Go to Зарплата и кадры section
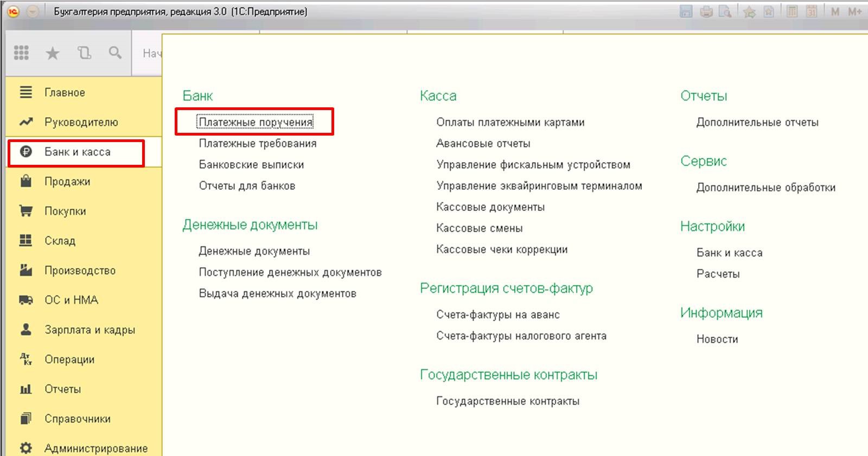868x456 pixels. click(x=90, y=330)
